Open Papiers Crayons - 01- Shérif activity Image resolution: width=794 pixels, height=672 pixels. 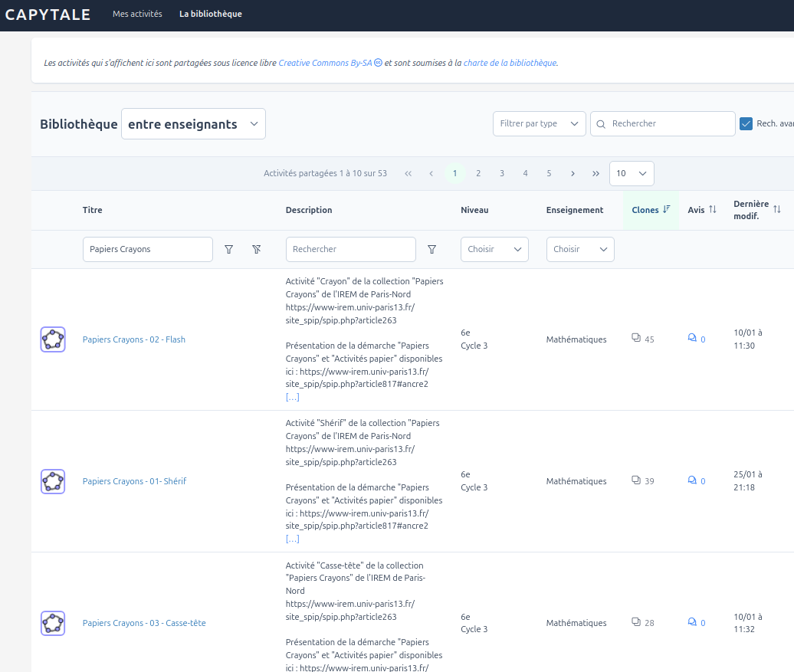click(x=134, y=481)
